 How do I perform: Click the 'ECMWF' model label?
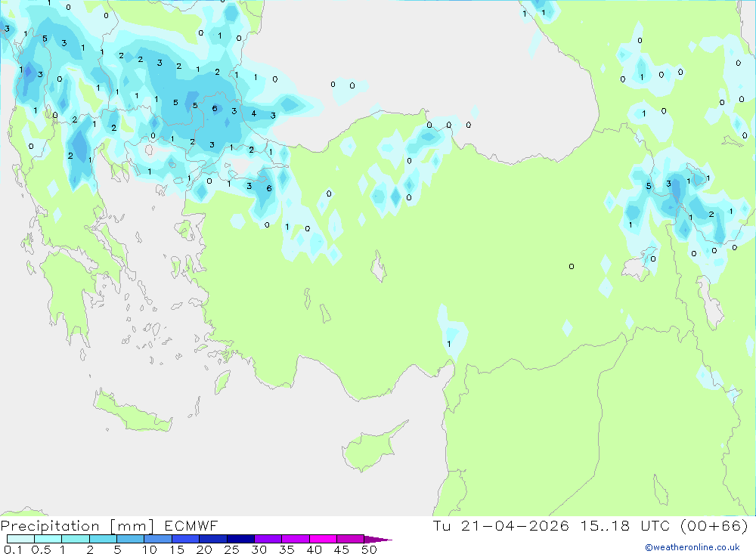[x=191, y=525]
